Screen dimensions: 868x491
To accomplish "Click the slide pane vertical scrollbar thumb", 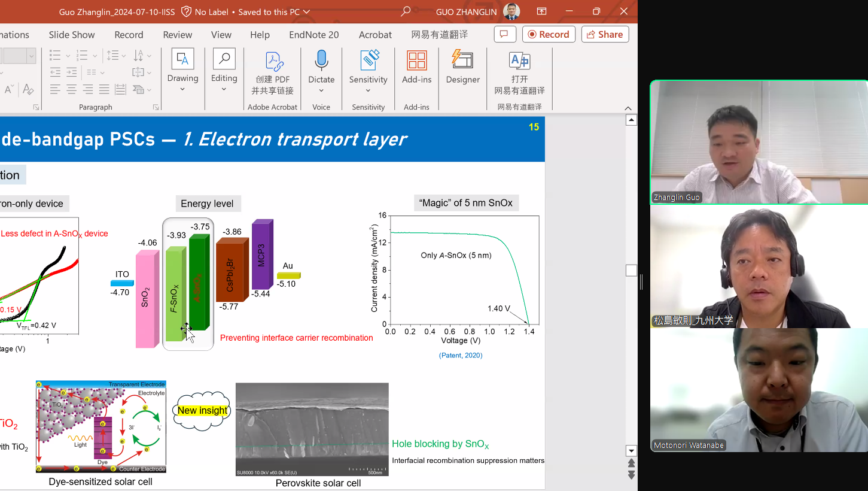I will (x=631, y=271).
